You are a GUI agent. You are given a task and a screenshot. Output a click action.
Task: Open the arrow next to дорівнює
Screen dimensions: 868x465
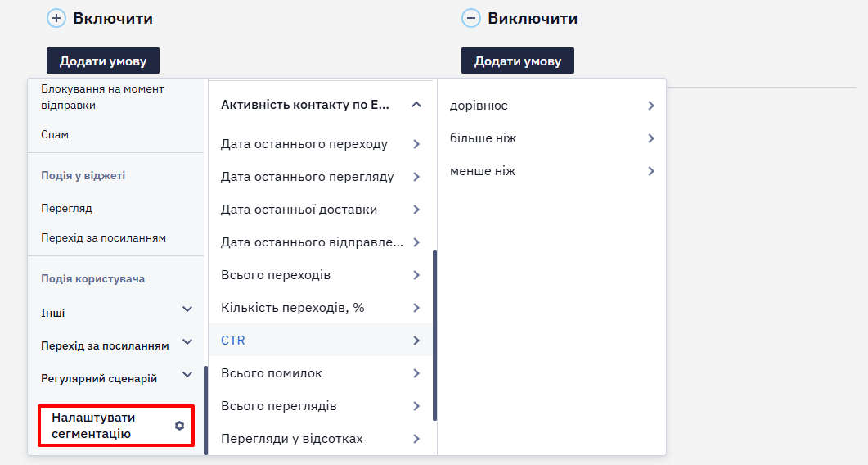coord(651,106)
